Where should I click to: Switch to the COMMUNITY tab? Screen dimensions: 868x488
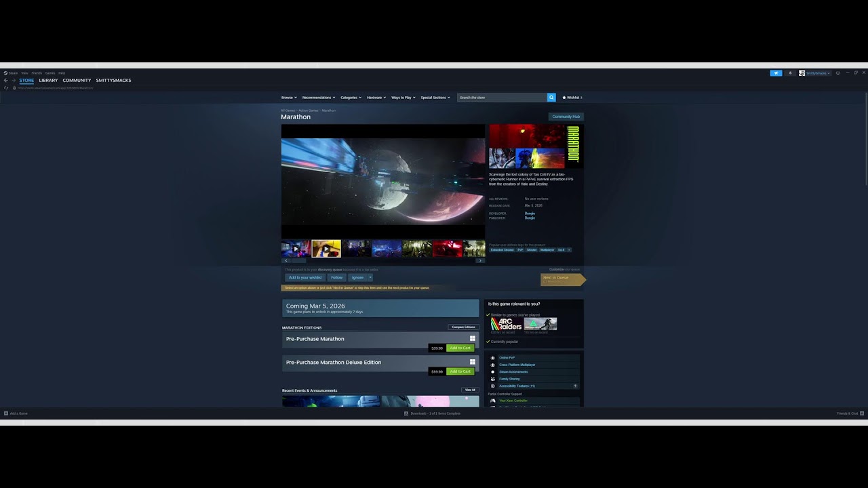pos(77,81)
